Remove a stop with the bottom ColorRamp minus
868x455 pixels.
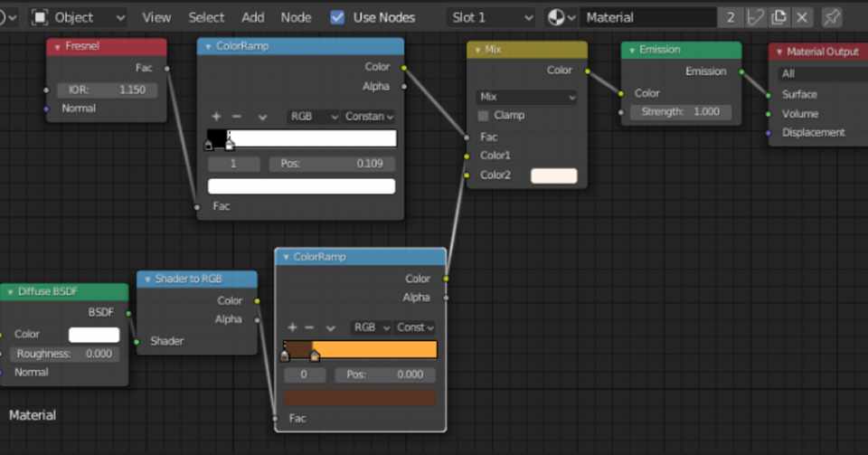pyautogui.click(x=309, y=327)
